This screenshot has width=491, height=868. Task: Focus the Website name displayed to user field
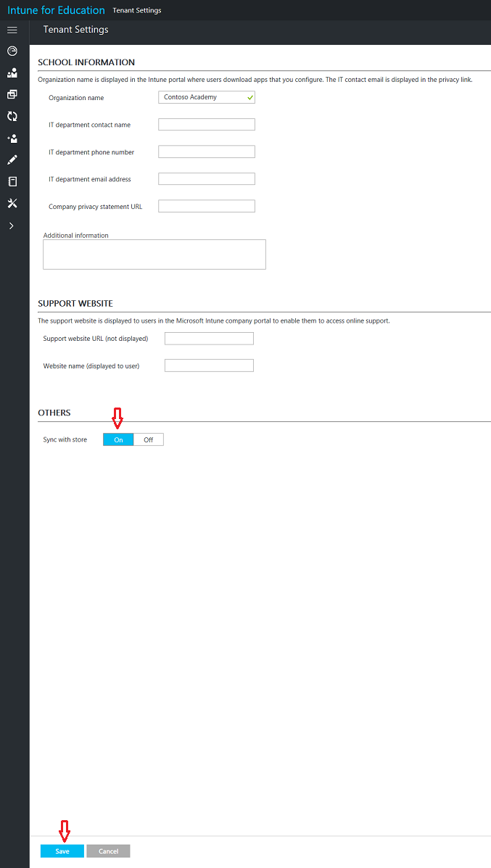pyautogui.click(x=210, y=365)
